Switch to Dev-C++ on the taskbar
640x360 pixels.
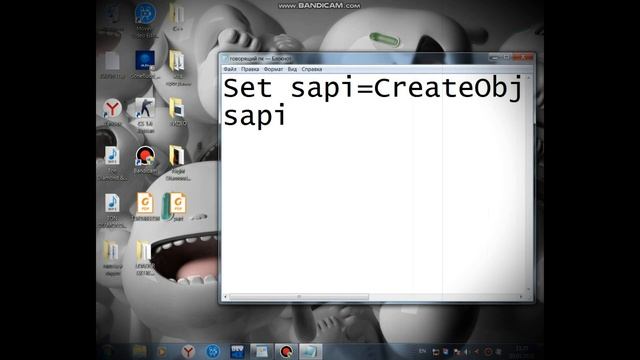[237, 351]
